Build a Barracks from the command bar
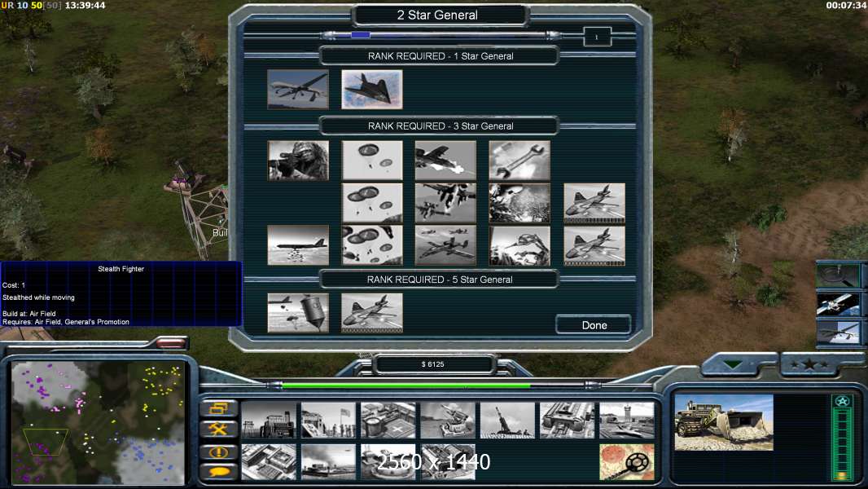868x489 pixels. tap(328, 421)
